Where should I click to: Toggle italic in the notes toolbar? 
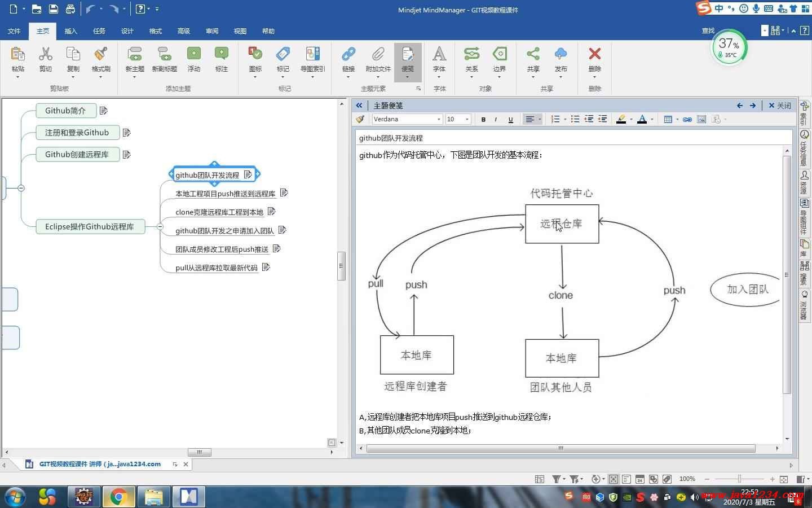click(496, 119)
